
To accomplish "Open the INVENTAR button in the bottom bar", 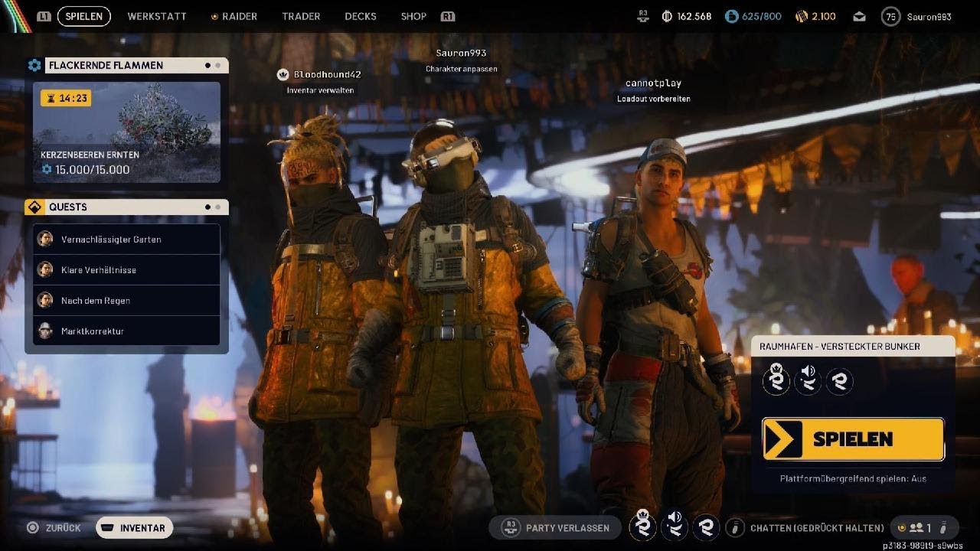I will tap(134, 527).
